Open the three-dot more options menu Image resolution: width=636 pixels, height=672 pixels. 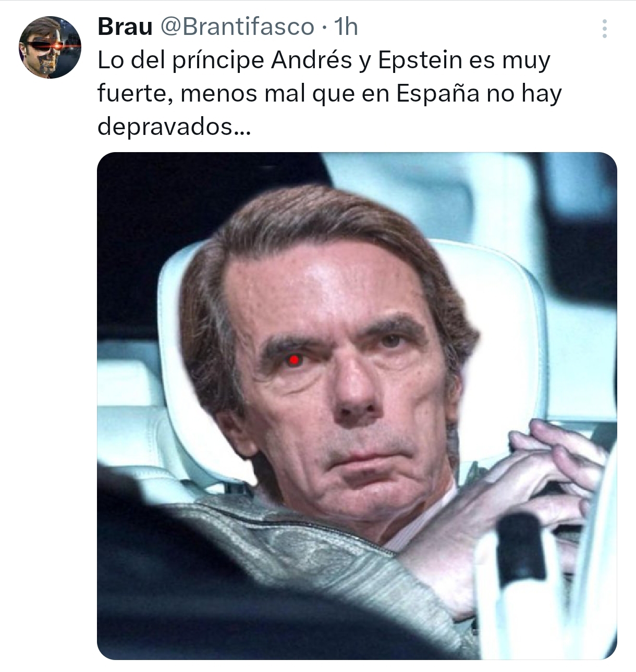point(604,29)
